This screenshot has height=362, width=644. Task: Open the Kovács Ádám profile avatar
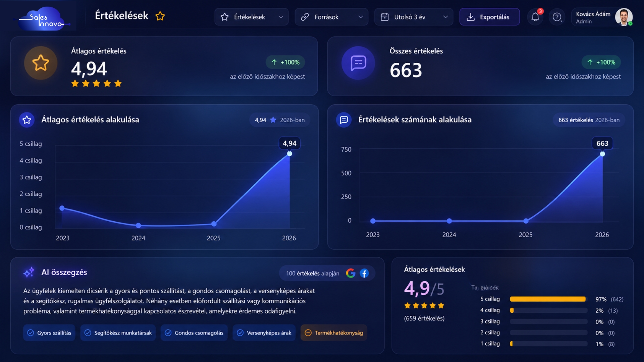624,17
